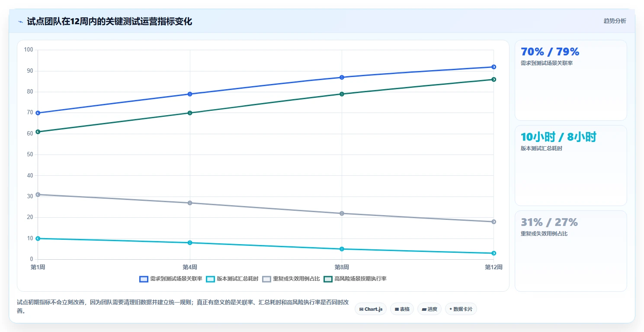The image size is (644, 332).
Task: Toggle the 重复或失效用例占比 legend item
Action: [x=291, y=279]
